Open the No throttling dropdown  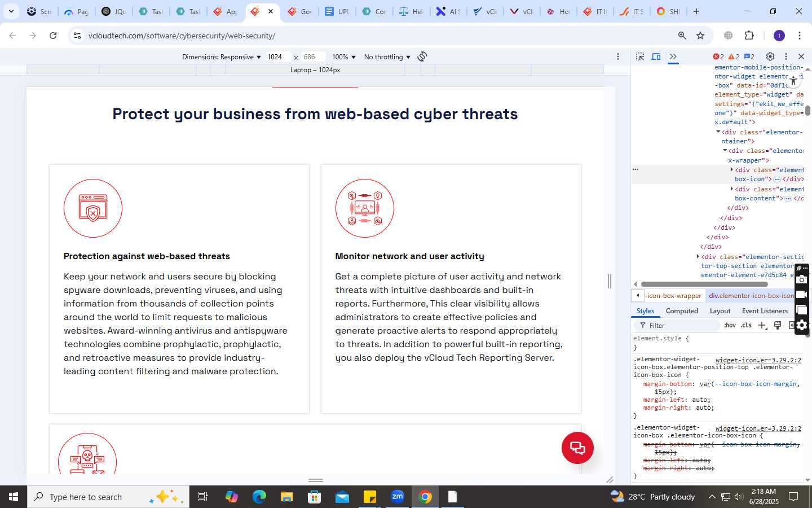[x=387, y=57]
